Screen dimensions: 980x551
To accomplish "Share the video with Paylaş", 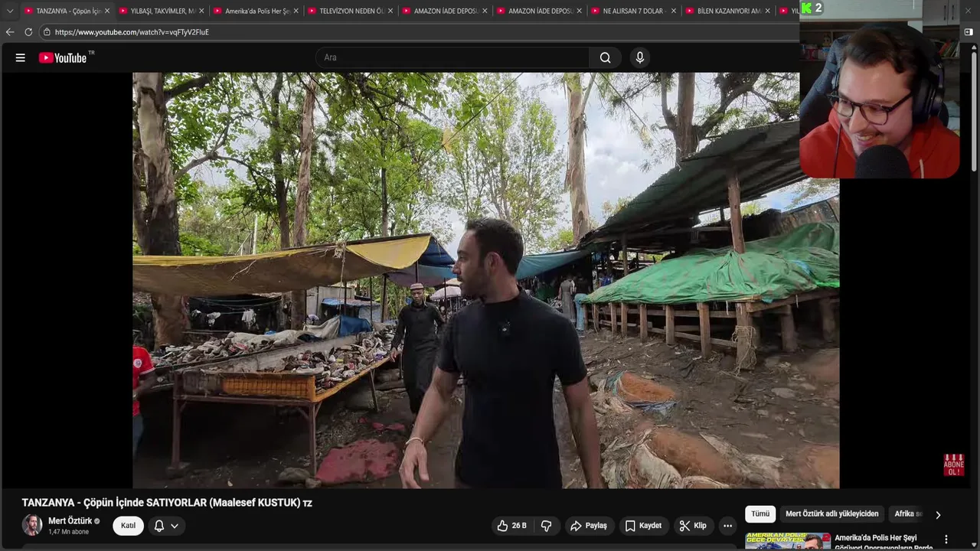I will click(589, 526).
